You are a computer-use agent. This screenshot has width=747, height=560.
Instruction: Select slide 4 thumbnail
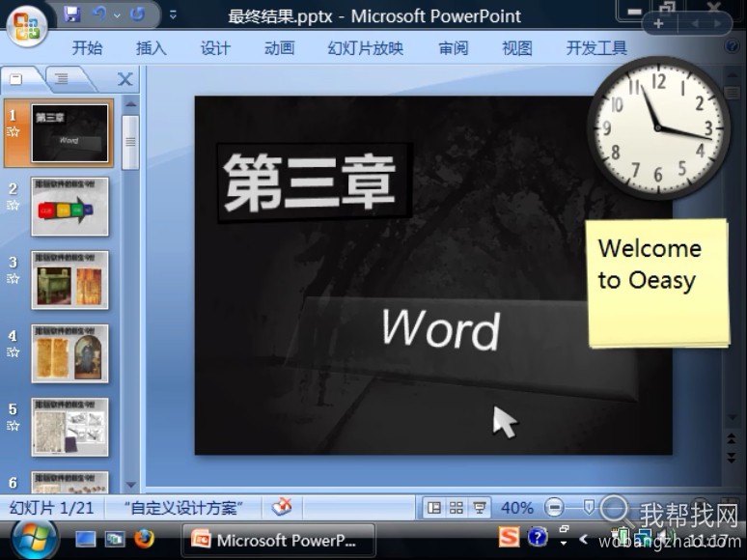pyautogui.click(x=69, y=353)
